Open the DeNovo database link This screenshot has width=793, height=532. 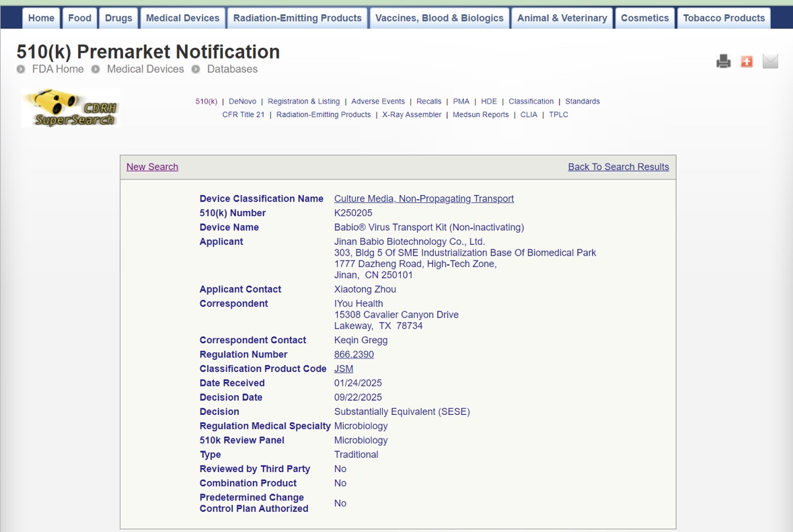[x=242, y=102]
